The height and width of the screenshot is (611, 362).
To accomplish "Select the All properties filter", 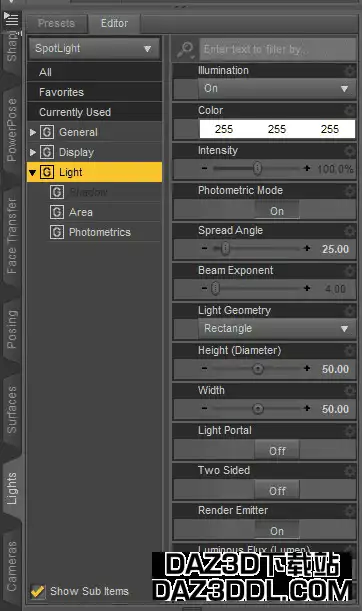I will click(x=94, y=72).
